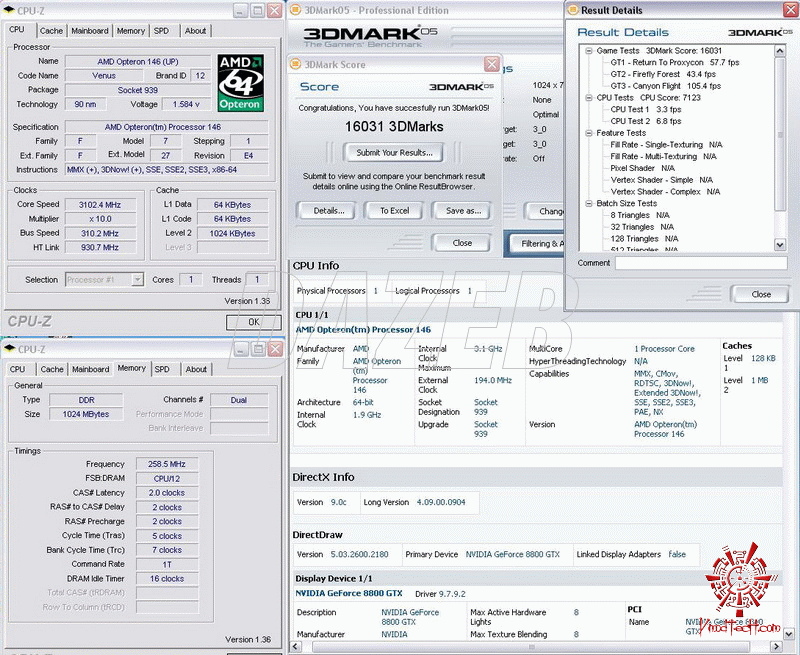This screenshot has height=655, width=800.
Task: Click Save as... button in Score dialog
Action: point(463,211)
